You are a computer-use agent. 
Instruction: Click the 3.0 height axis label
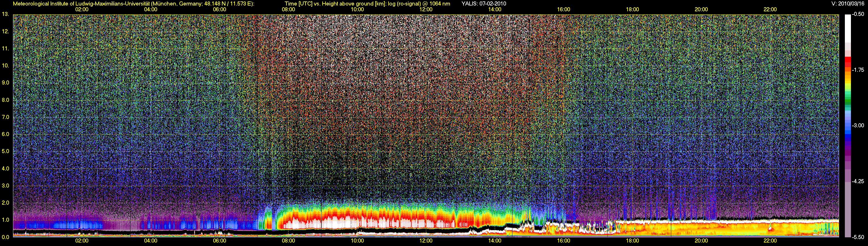[x=5, y=186]
